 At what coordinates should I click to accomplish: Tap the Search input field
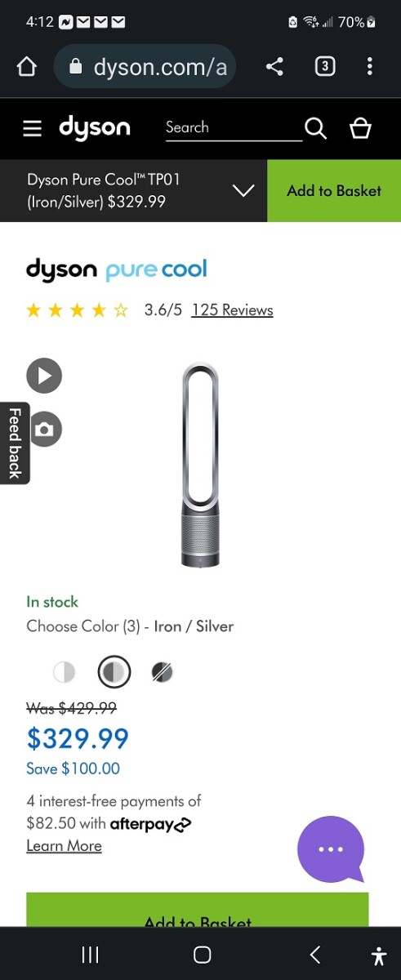click(234, 128)
